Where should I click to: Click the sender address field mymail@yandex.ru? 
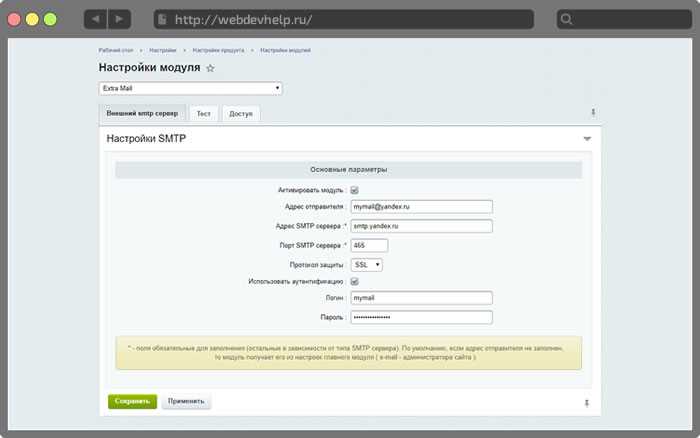(x=422, y=207)
